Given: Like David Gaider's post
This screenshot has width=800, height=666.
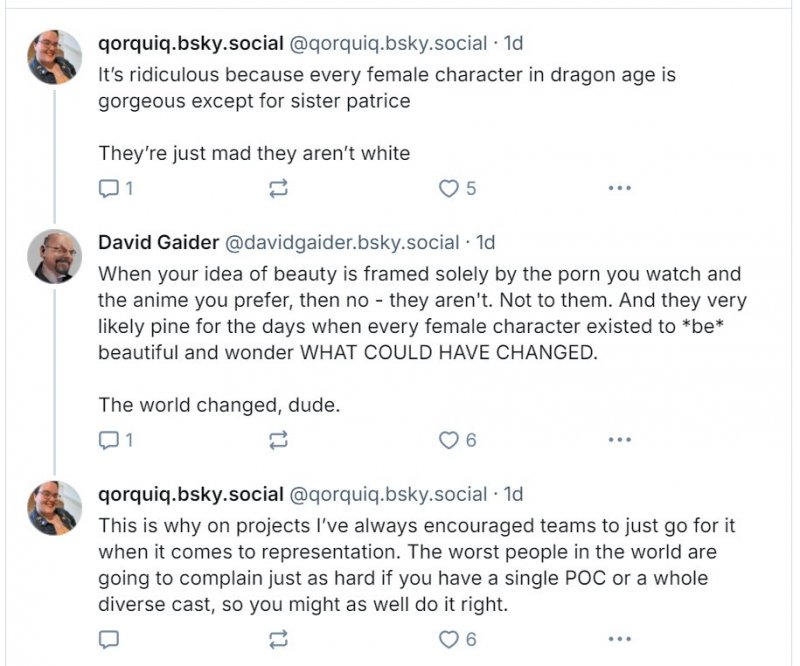Looking at the screenshot, I should click(449, 439).
